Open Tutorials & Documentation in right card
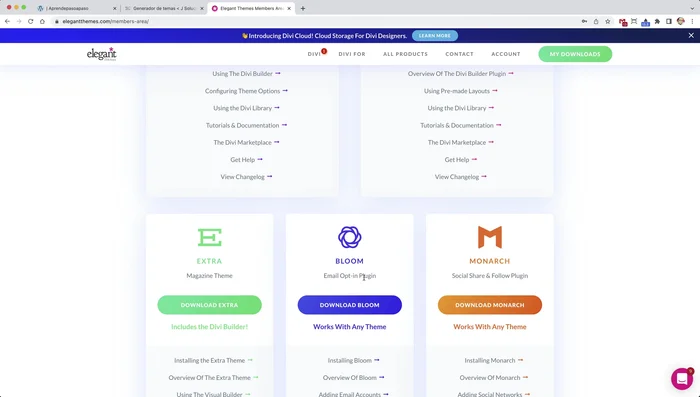Image resolution: width=700 pixels, height=397 pixels. [x=460, y=125]
